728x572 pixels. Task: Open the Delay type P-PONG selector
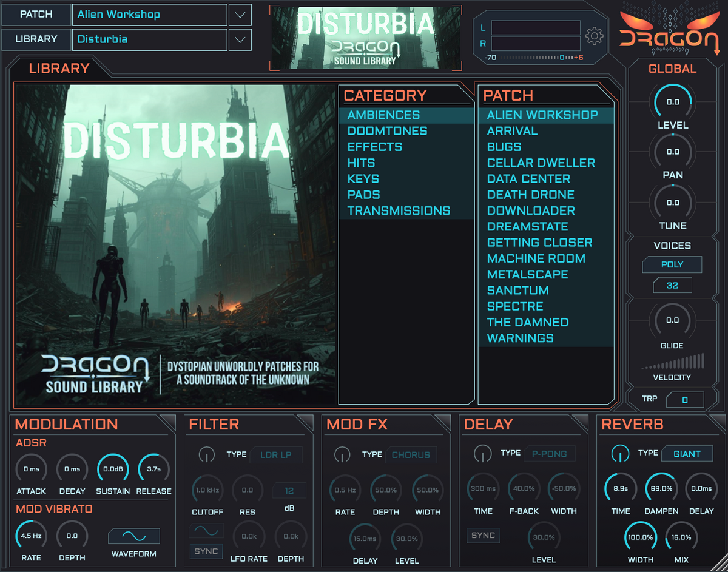550,454
